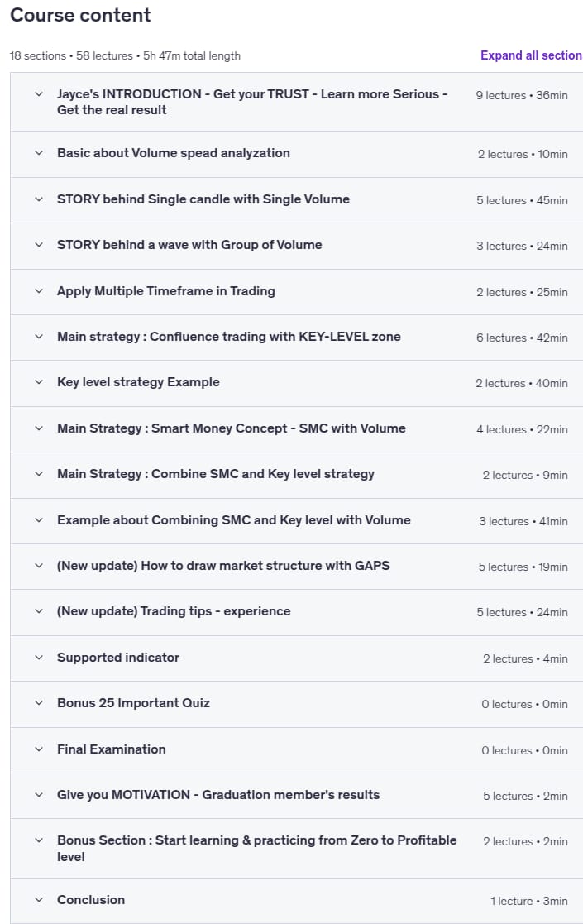The width and height of the screenshot is (583, 924).
Task: Expand Smart Money Concept section chevron
Action: [x=39, y=428]
